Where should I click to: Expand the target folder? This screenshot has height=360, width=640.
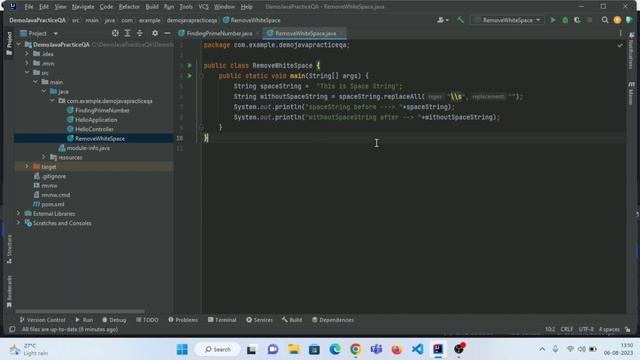tap(27, 166)
